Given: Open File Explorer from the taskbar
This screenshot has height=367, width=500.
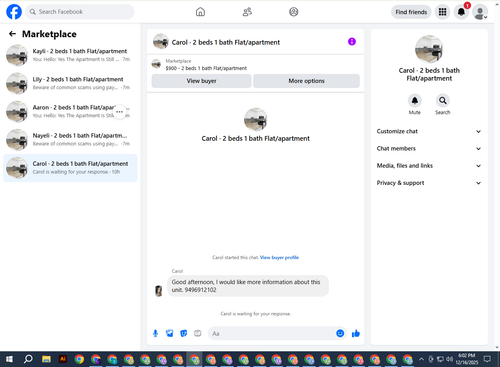Looking at the screenshot, I should pyautogui.click(x=46, y=359).
